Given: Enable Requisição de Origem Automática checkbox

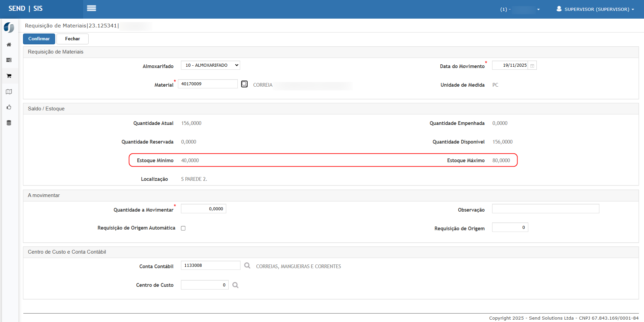Looking at the screenshot, I should coord(183,228).
